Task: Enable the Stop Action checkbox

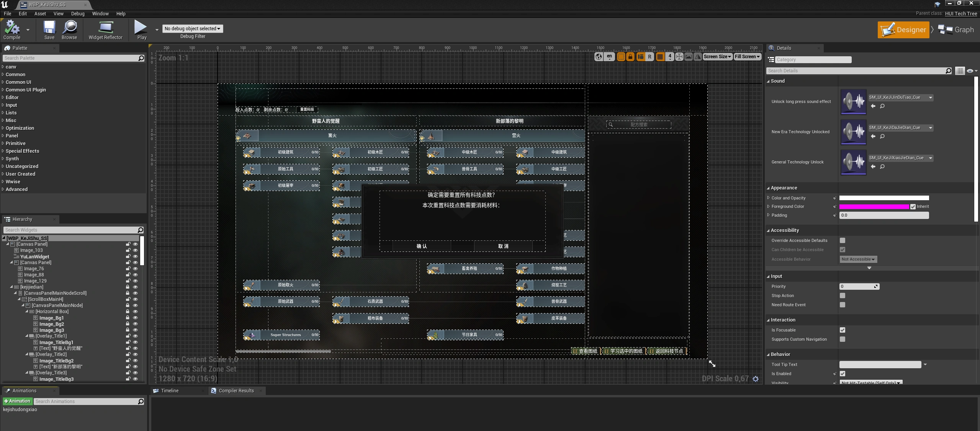Action: click(843, 295)
